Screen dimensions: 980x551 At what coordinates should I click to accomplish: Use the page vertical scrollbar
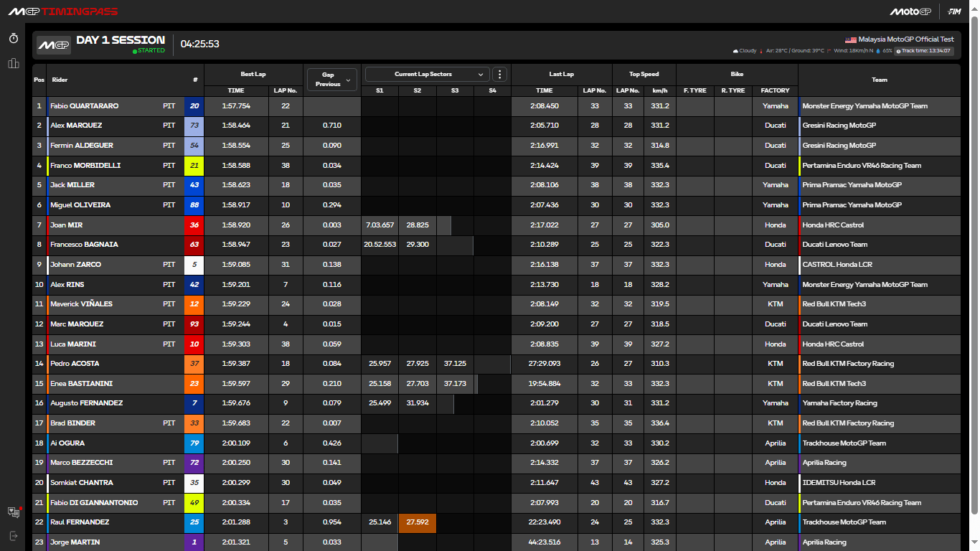pos(974,265)
